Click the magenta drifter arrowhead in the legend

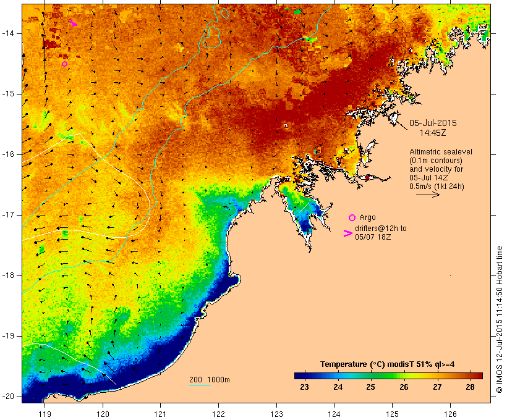point(348,233)
